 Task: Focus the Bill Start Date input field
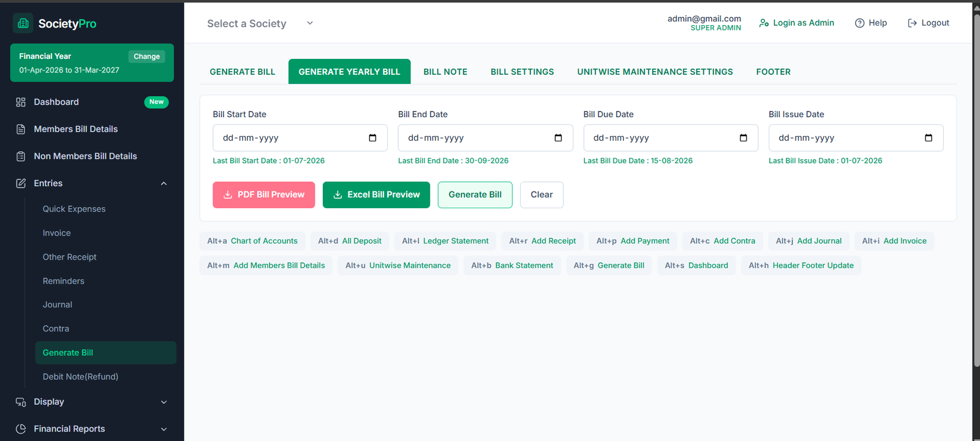(300, 138)
